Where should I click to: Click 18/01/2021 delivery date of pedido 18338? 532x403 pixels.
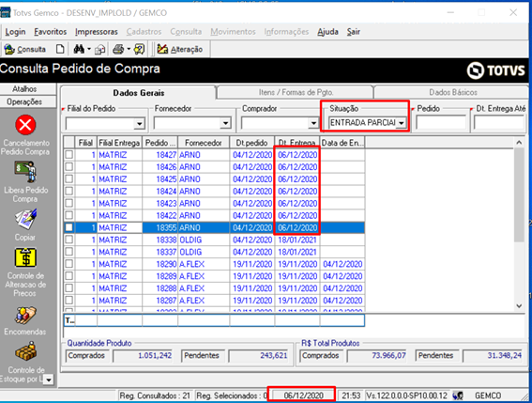[297, 240]
